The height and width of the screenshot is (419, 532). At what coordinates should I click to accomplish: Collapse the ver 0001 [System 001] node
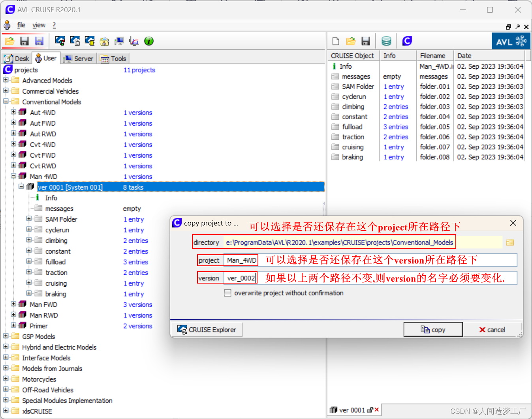click(x=21, y=187)
